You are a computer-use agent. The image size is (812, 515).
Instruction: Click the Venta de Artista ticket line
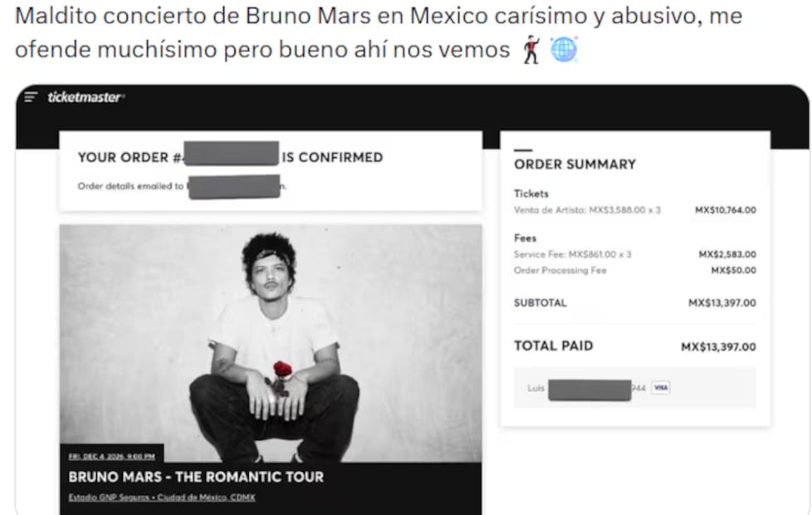[x=635, y=210]
